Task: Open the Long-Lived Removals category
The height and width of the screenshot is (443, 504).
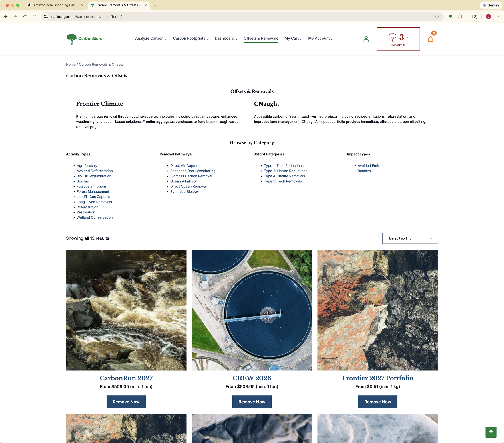Action: click(94, 202)
